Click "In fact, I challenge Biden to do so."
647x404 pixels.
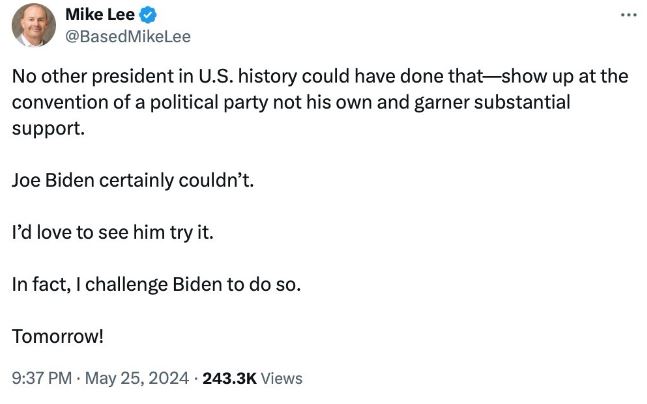pyautogui.click(x=155, y=284)
